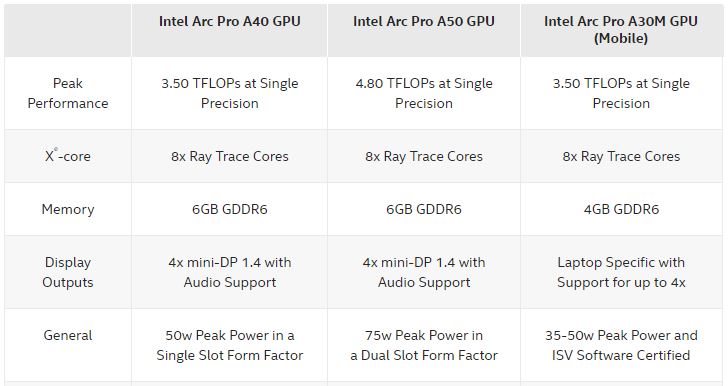Viewport: 728px width, 386px height.
Task: Click the A50 6GB GDDR6 cell
Action: point(423,209)
